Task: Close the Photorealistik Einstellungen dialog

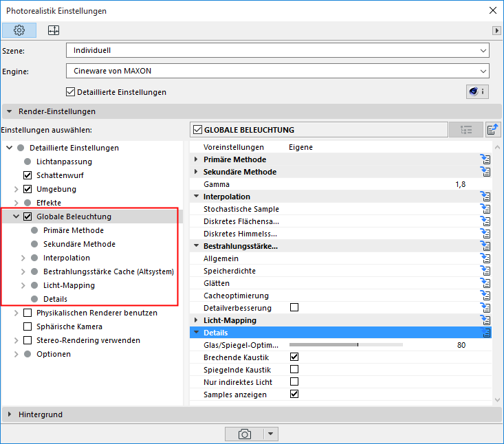Action: tap(493, 10)
